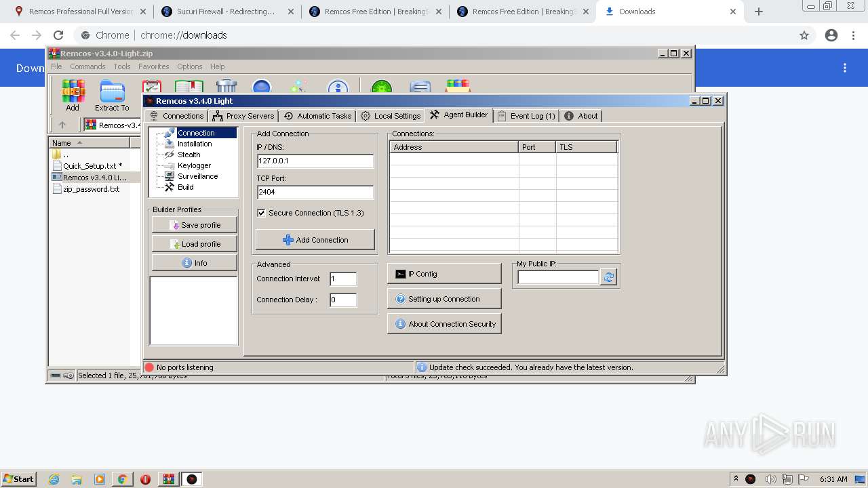The width and height of the screenshot is (868, 488).
Task: Click the Start button
Action: (x=18, y=479)
